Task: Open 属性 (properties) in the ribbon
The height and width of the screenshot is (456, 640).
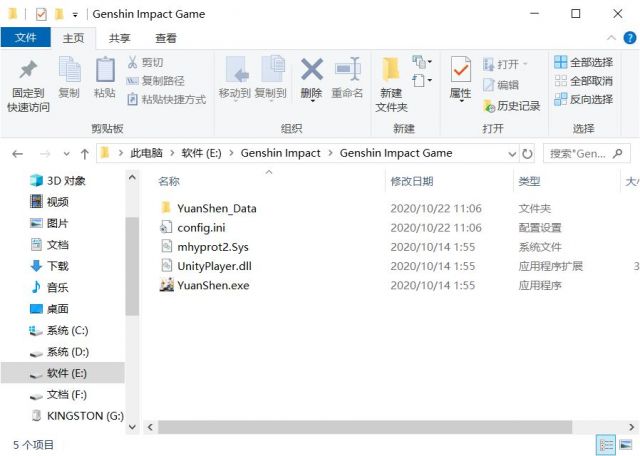Action: click(x=460, y=70)
